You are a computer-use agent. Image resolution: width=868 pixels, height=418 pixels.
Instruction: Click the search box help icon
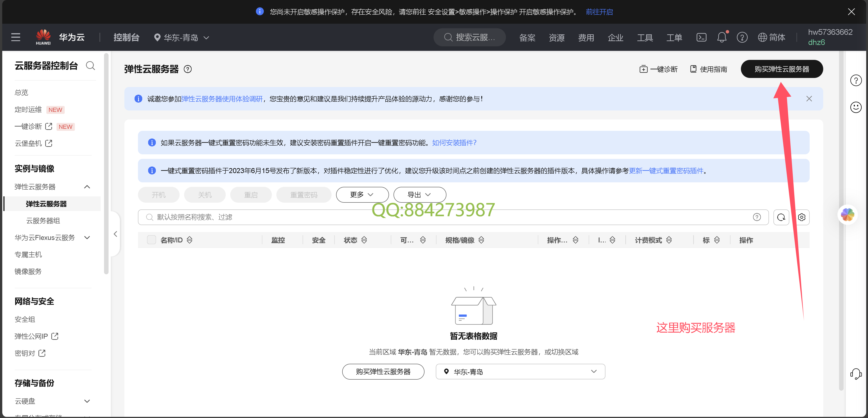(757, 217)
